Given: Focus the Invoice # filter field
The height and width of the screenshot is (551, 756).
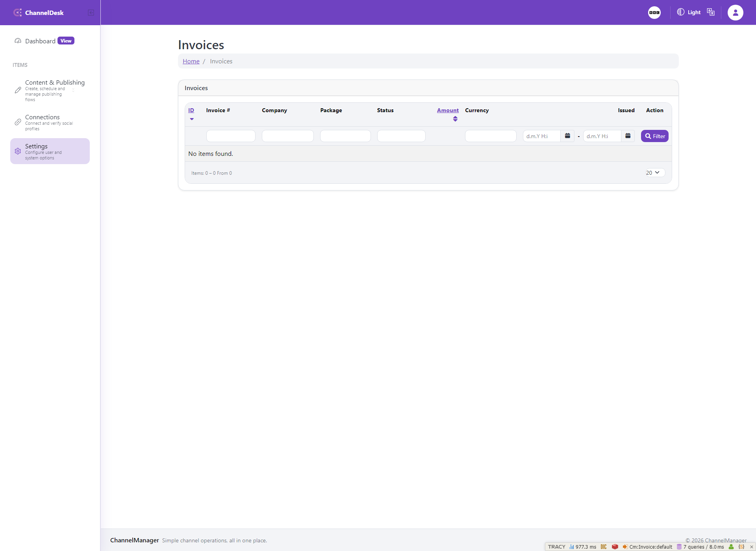Looking at the screenshot, I should [x=231, y=136].
